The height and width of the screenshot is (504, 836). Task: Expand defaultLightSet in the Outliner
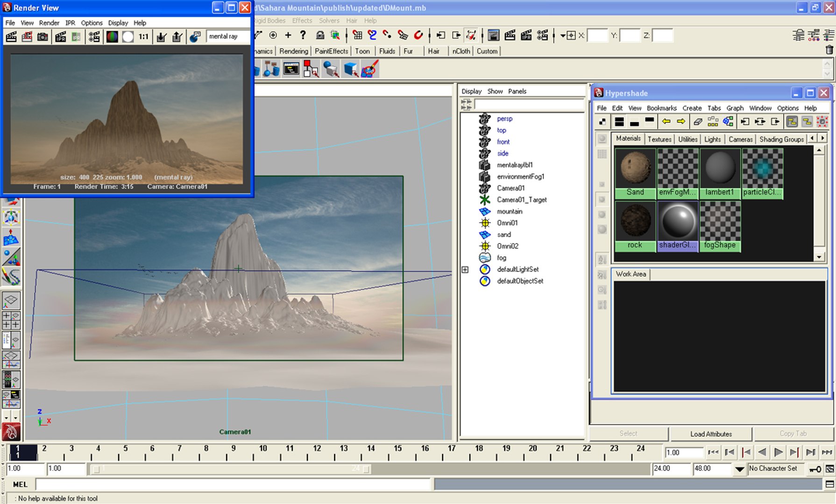(465, 270)
